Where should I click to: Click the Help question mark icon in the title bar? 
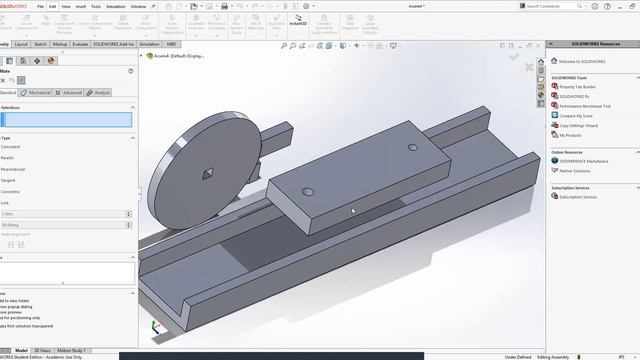pos(607,6)
